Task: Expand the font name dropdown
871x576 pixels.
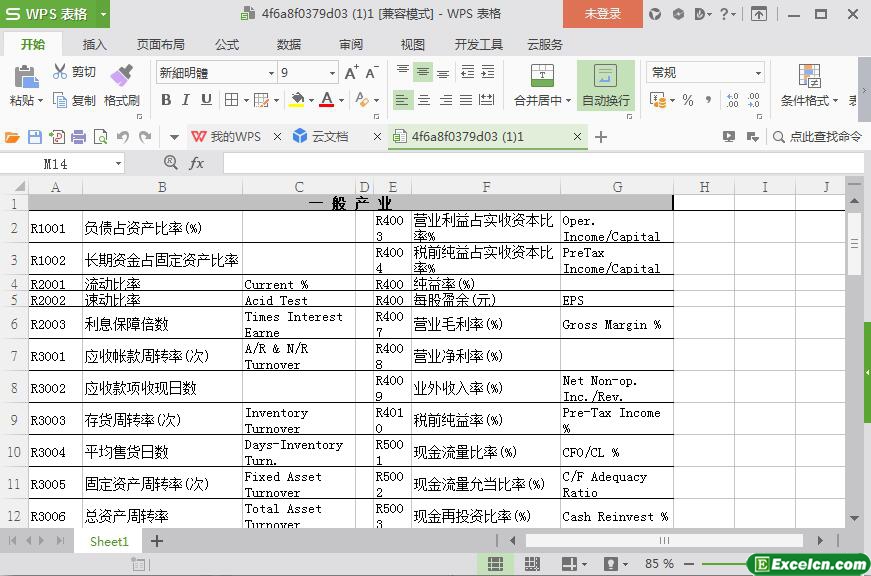Action: pos(270,73)
